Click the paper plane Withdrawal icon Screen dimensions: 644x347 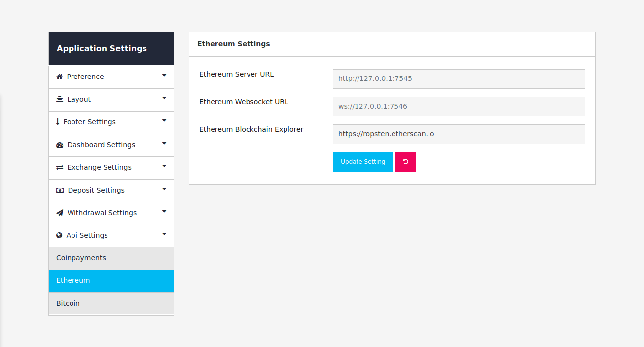pos(60,213)
